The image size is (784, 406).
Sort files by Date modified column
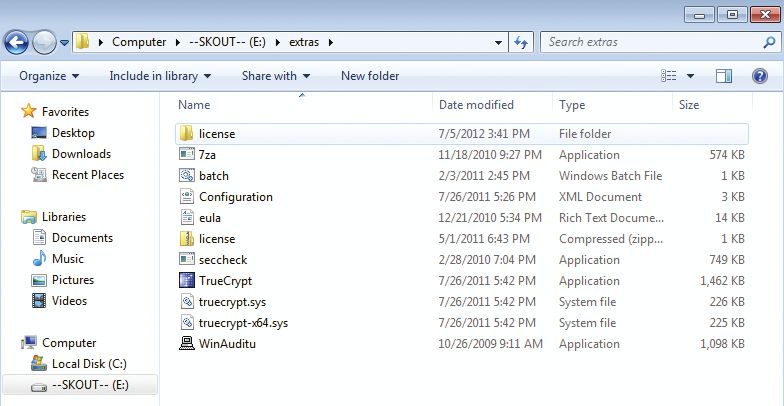pyautogui.click(x=476, y=105)
